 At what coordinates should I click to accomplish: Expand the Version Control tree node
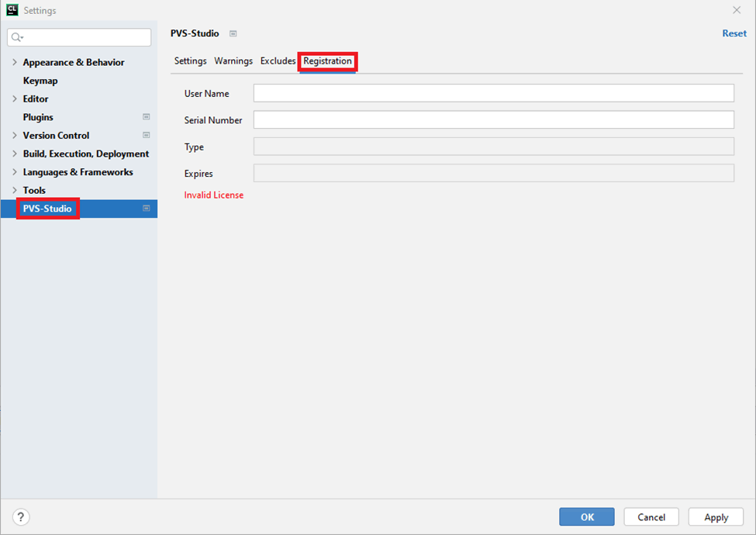point(15,136)
